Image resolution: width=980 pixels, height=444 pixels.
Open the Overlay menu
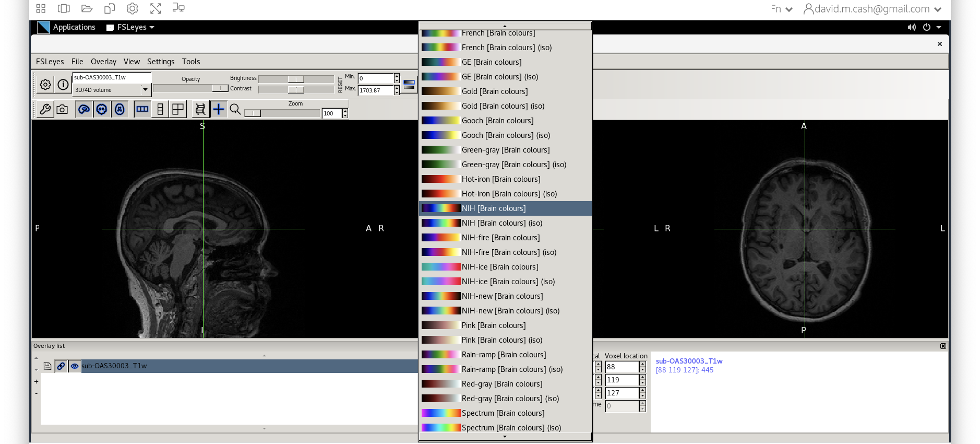pyautogui.click(x=103, y=62)
